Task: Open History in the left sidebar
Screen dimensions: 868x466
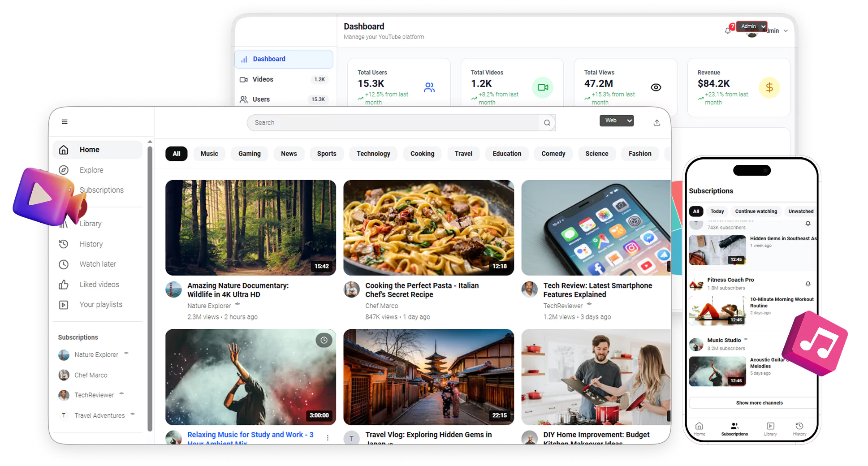Action: (91, 244)
